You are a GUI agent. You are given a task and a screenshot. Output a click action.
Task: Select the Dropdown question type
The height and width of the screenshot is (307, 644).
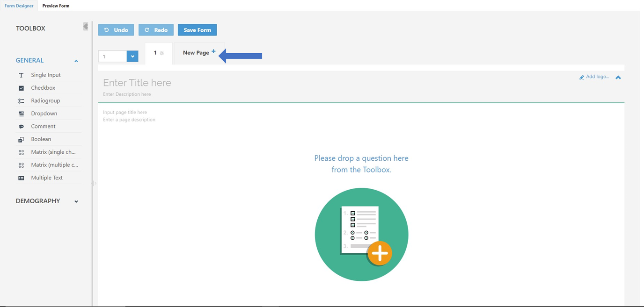click(x=43, y=113)
